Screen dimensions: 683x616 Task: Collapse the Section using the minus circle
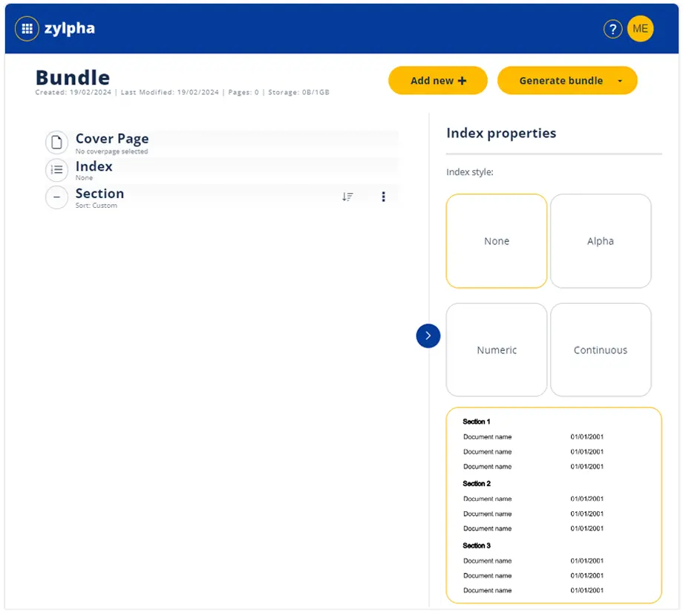57,197
